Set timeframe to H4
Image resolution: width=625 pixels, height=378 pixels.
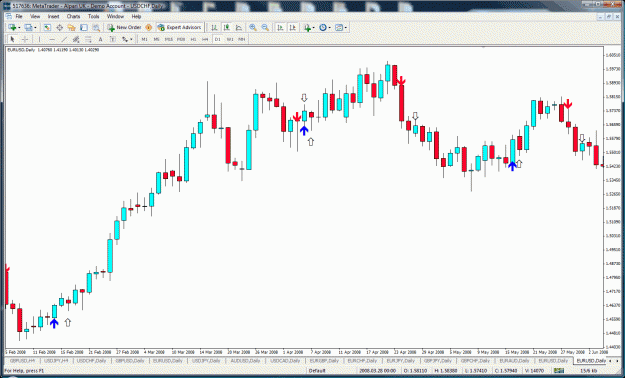pos(205,39)
